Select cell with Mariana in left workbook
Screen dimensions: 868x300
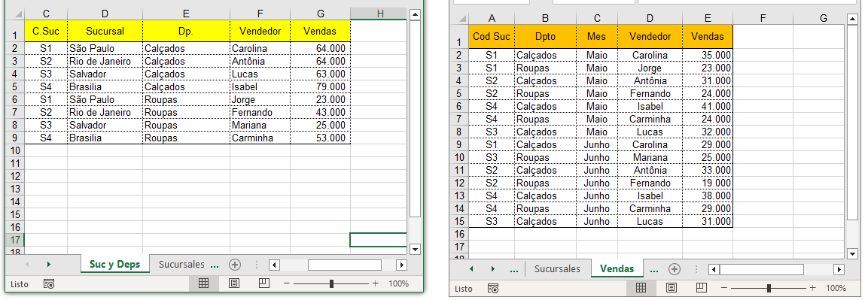click(260, 125)
